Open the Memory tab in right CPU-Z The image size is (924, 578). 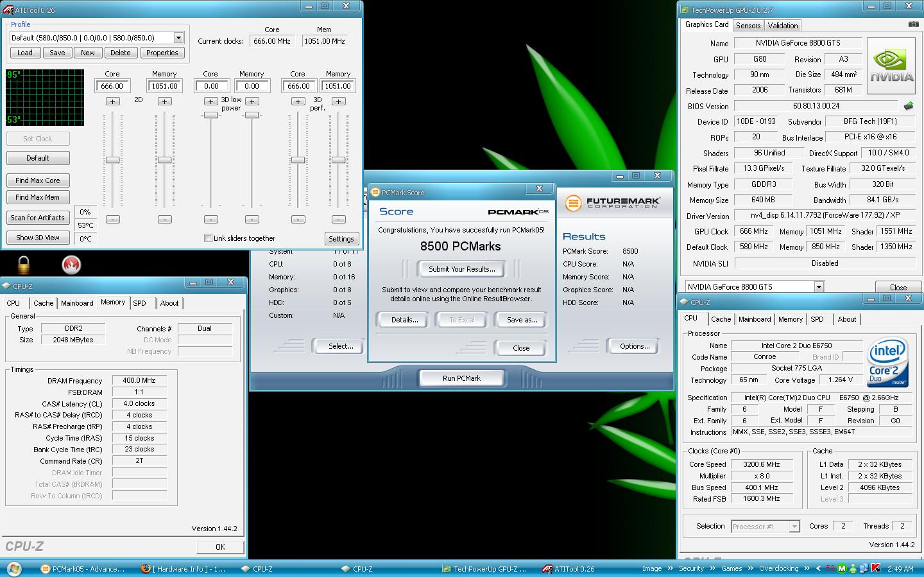tap(790, 319)
